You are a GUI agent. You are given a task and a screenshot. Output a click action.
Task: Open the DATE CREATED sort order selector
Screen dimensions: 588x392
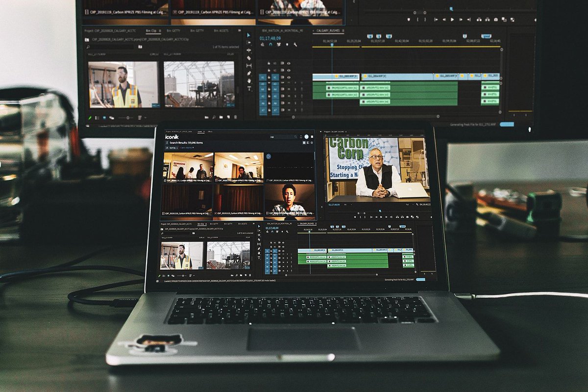186,148
